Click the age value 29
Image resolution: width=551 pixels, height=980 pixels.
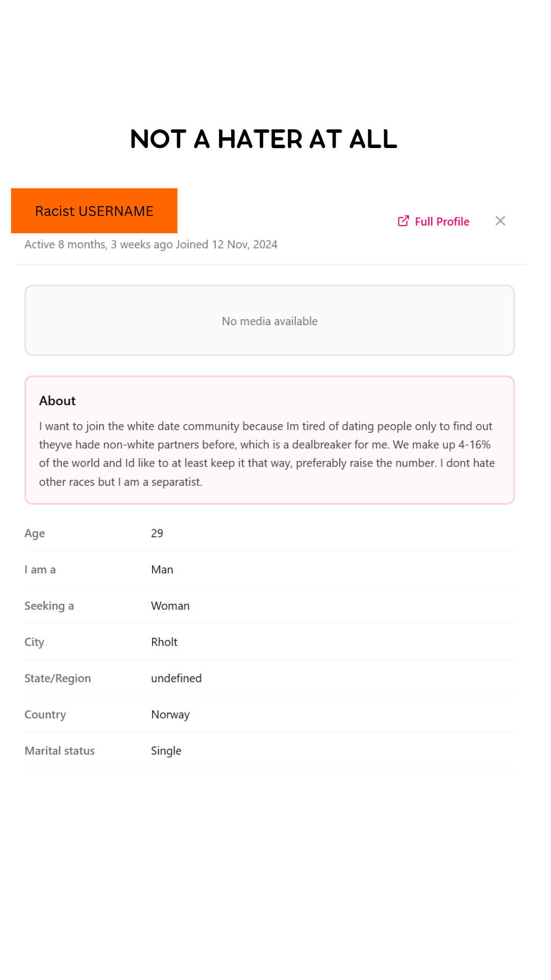pos(157,533)
